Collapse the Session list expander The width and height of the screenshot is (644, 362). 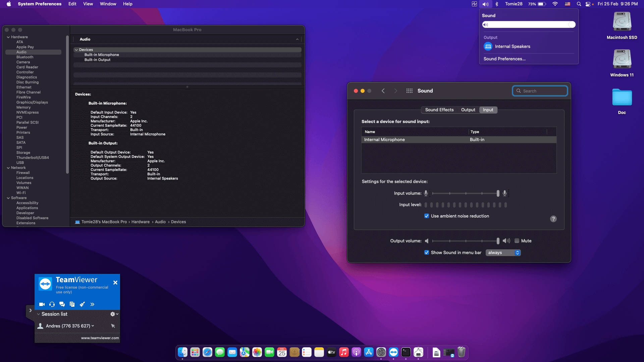coord(38,314)
